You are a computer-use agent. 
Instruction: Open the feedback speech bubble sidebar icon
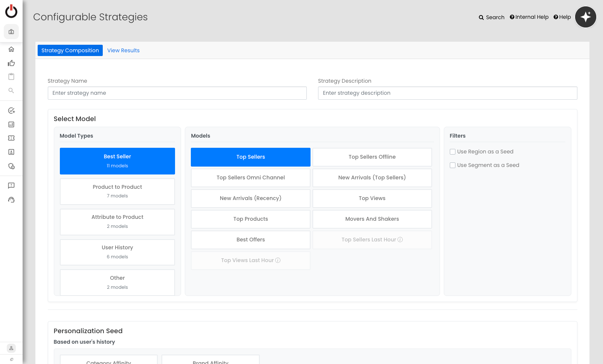pos(11,185)
